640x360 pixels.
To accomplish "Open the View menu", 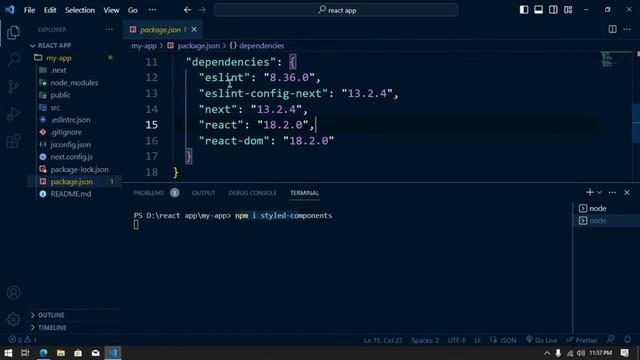I will click(x=111, y=10).
